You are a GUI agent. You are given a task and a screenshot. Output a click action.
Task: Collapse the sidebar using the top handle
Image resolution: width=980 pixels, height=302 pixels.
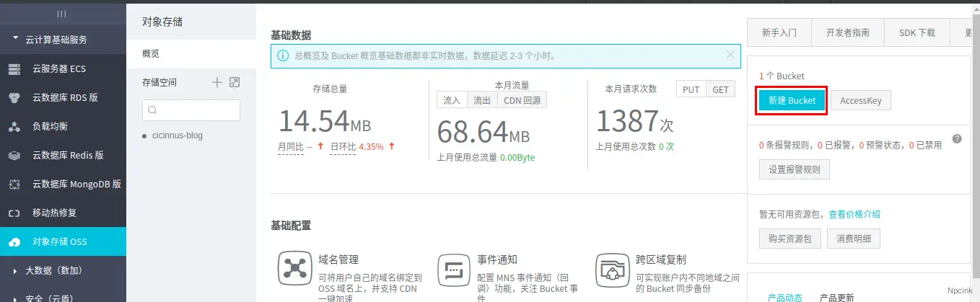(x=63, y=14)
